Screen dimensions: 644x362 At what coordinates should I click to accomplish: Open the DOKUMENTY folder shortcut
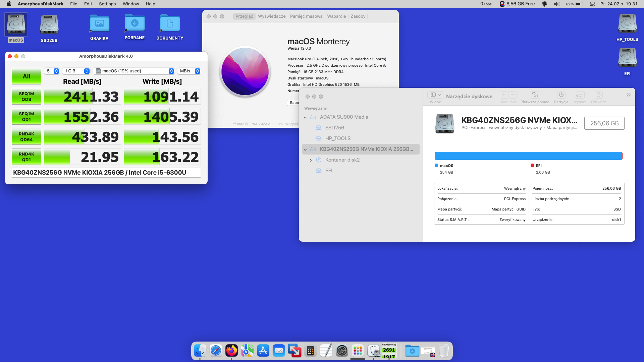click(x=170, y=23)
